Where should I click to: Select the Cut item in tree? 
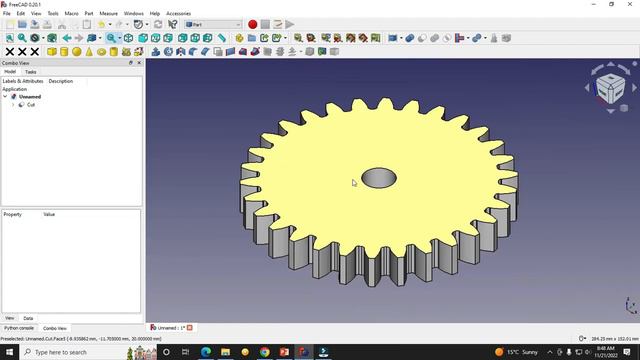click(31, 105)
